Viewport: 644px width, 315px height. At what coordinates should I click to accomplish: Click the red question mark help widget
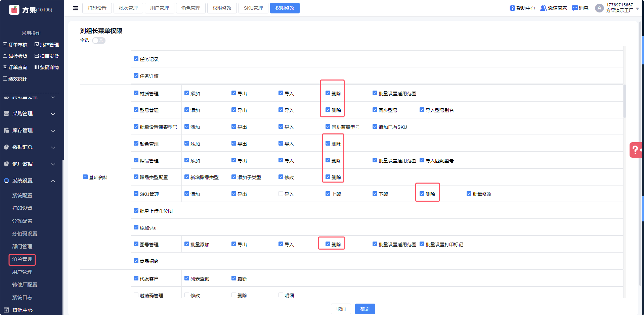[635, 150]
